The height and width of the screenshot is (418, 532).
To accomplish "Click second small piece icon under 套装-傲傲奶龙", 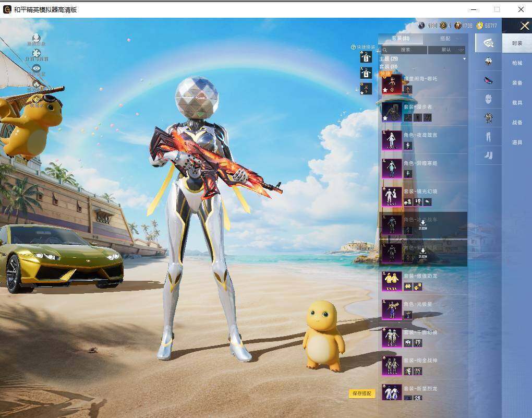I will click(418, 287).
